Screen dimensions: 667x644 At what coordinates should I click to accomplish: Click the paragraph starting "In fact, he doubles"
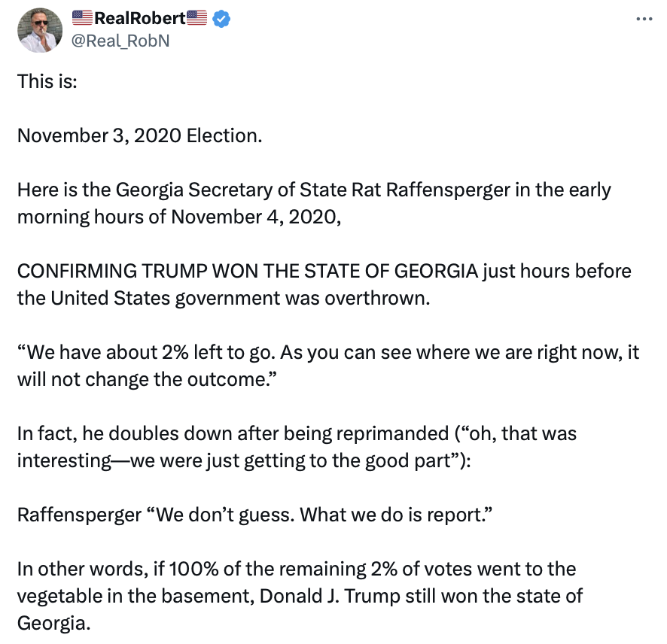(x=297, y=433)
